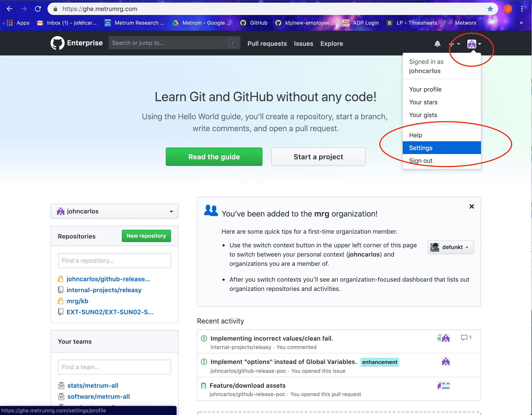Reload the page with the refresh icon
Viewport: 532px width, 415px height.
[x=38, y=9]
